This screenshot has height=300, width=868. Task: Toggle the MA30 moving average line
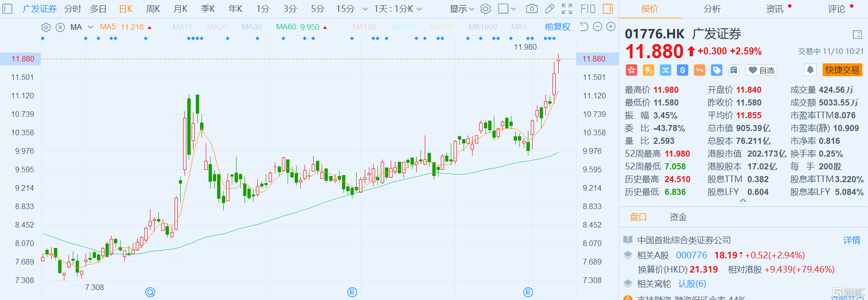[x=252, y=27]
